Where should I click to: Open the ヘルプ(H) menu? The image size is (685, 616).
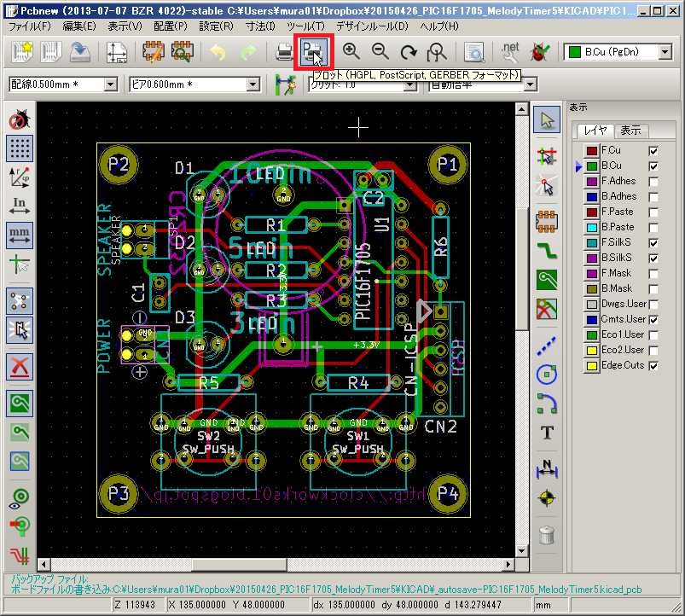(x=439, y=26)
